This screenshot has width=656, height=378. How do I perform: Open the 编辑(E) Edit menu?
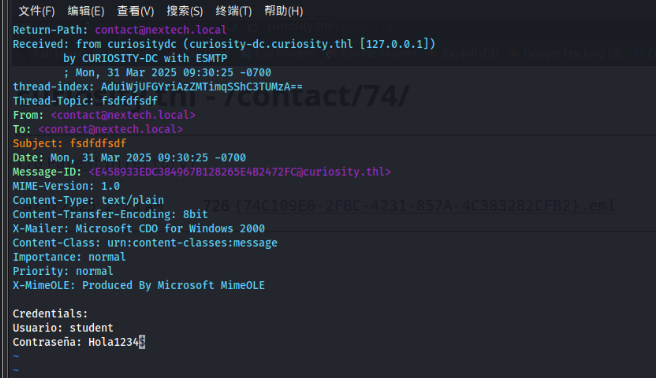click(x=86, y=11)
